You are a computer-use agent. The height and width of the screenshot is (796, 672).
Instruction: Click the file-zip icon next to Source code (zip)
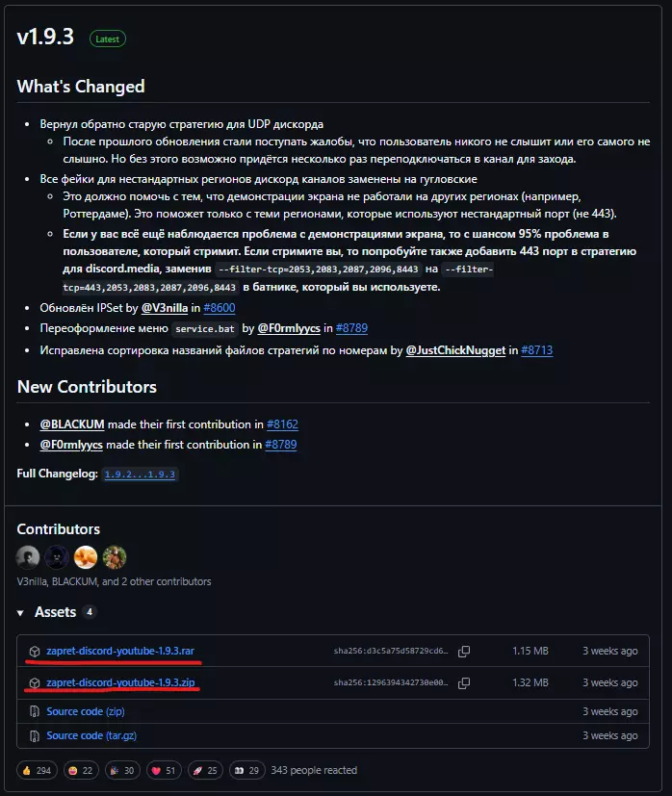(35, 712)
